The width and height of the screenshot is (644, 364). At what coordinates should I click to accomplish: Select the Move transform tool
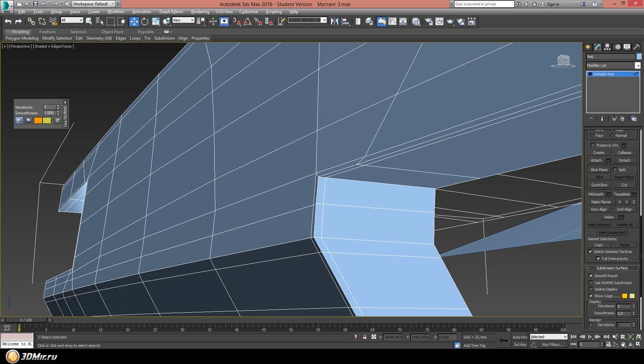(134, 21)
